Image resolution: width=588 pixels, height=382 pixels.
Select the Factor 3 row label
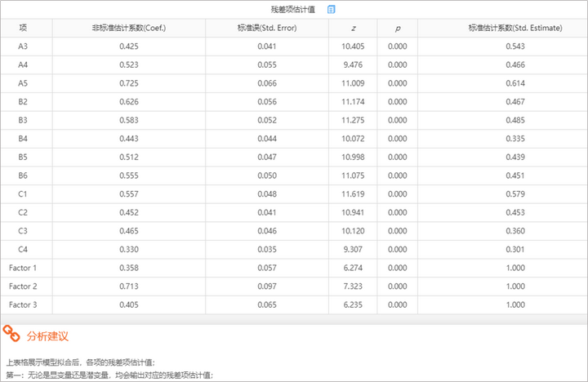23,304
